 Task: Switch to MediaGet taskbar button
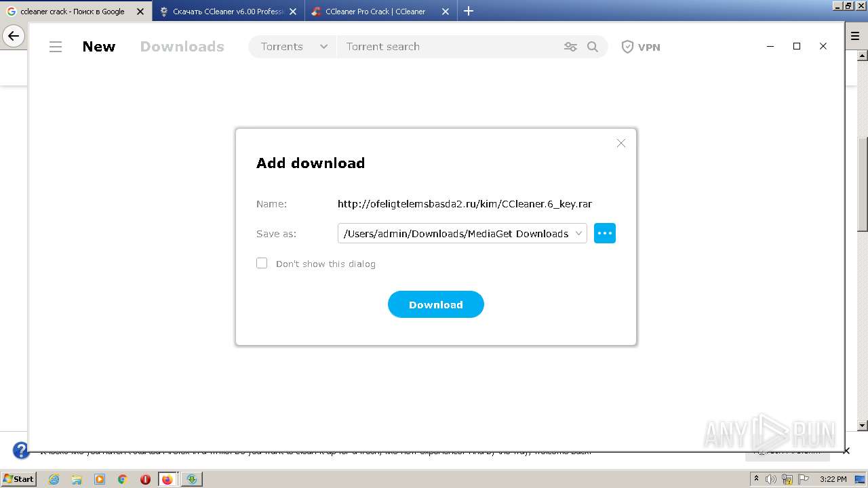(192, 479)
